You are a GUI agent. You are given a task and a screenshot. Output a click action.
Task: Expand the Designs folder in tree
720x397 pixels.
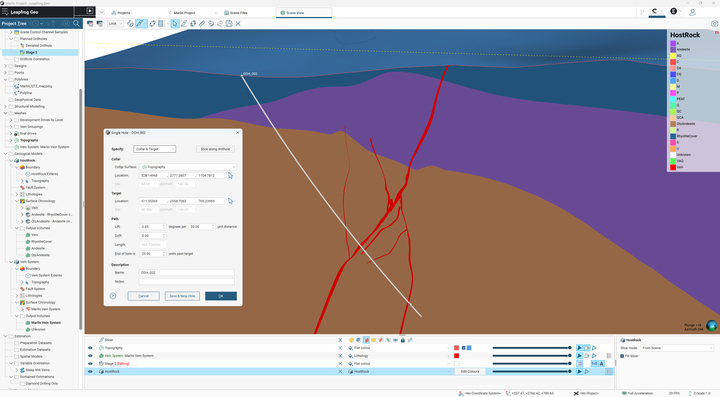(x=6, y=66)
